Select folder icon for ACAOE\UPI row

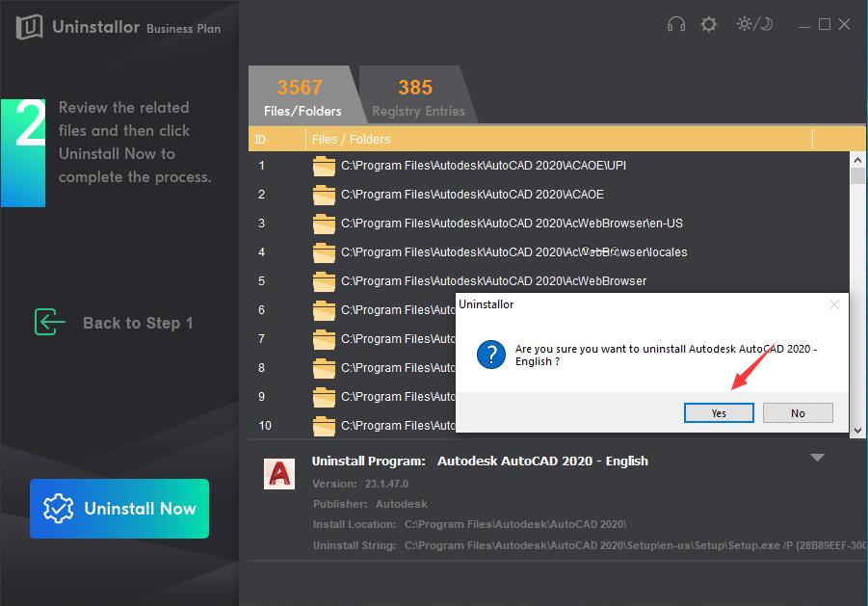coord(324,166)
